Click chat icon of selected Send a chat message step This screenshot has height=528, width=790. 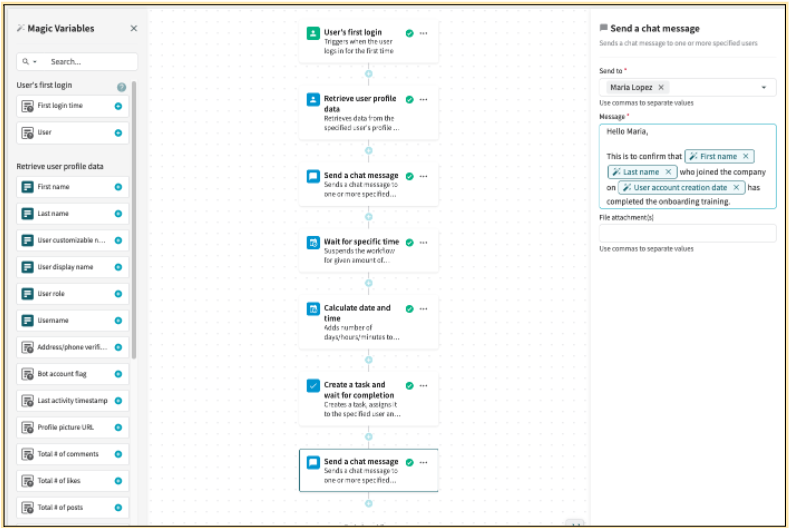click(x=313, y=462)
